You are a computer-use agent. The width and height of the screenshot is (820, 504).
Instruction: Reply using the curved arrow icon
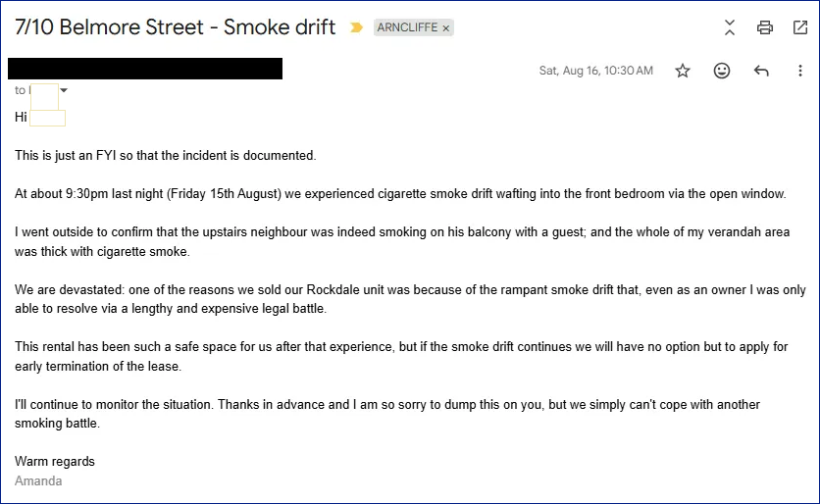[x=761, y=71]
